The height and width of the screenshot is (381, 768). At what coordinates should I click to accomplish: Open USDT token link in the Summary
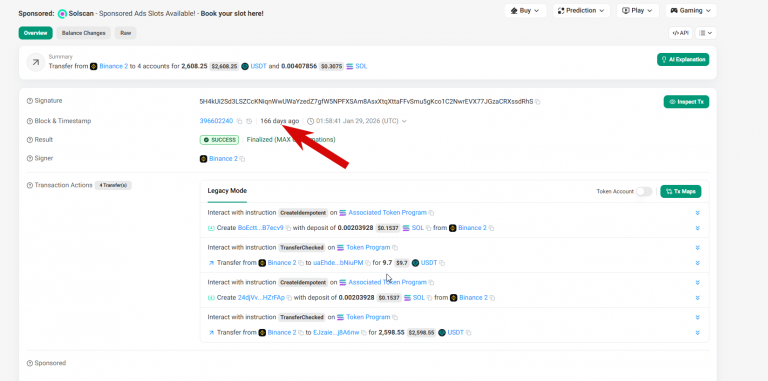point(258,66)
